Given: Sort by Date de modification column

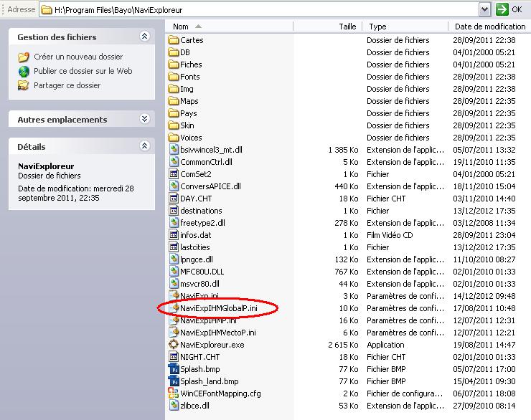Looking at the screenshot, I should tap(489, 27).
